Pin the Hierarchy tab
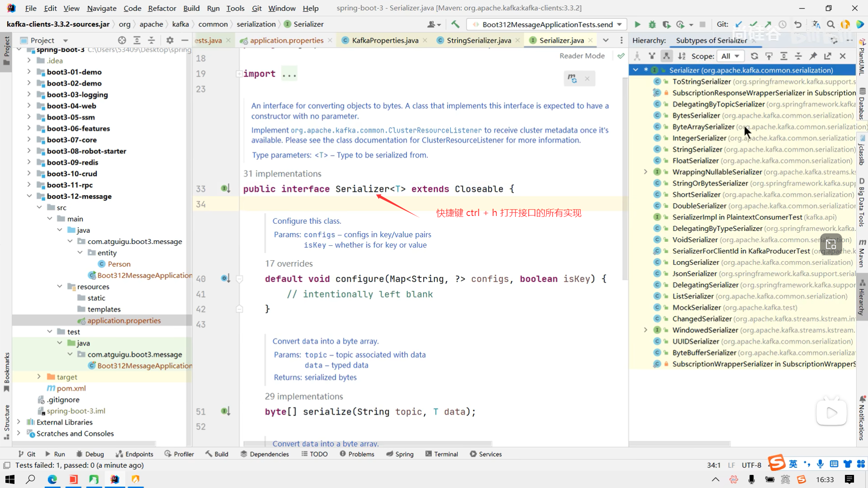Screen dimensions: 868x488 click(813, 56)
